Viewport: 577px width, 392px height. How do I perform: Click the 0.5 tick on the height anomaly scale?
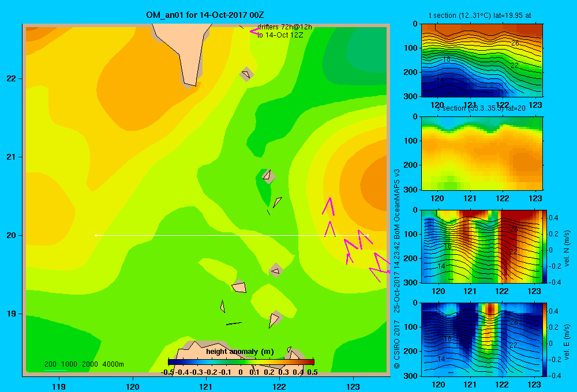[x=312, y=372]
